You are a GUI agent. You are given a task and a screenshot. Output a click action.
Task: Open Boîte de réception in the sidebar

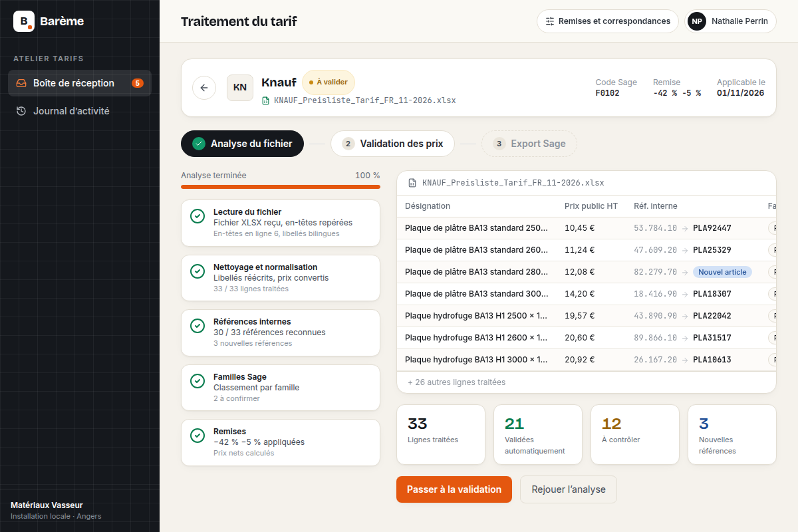point(80,83)
